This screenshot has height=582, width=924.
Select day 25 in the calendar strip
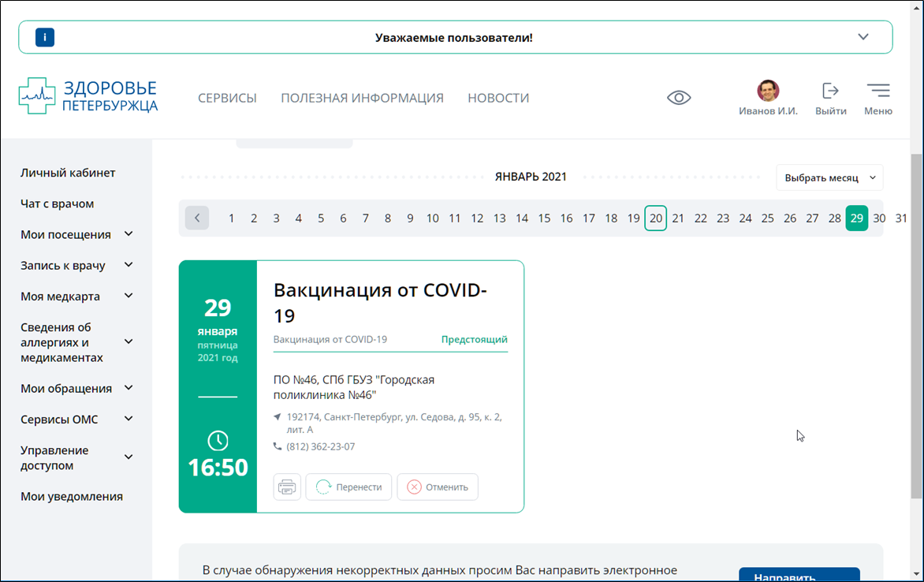click(x=767, y=218)
